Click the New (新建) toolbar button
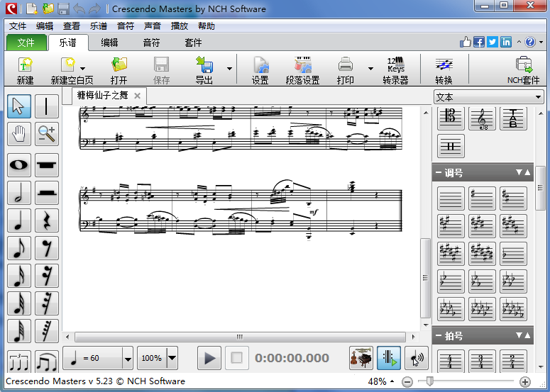The image size is (550, 392). coord(26,70)
